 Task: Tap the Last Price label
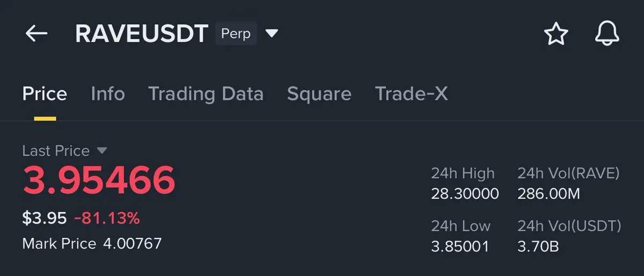coord(56,151)
